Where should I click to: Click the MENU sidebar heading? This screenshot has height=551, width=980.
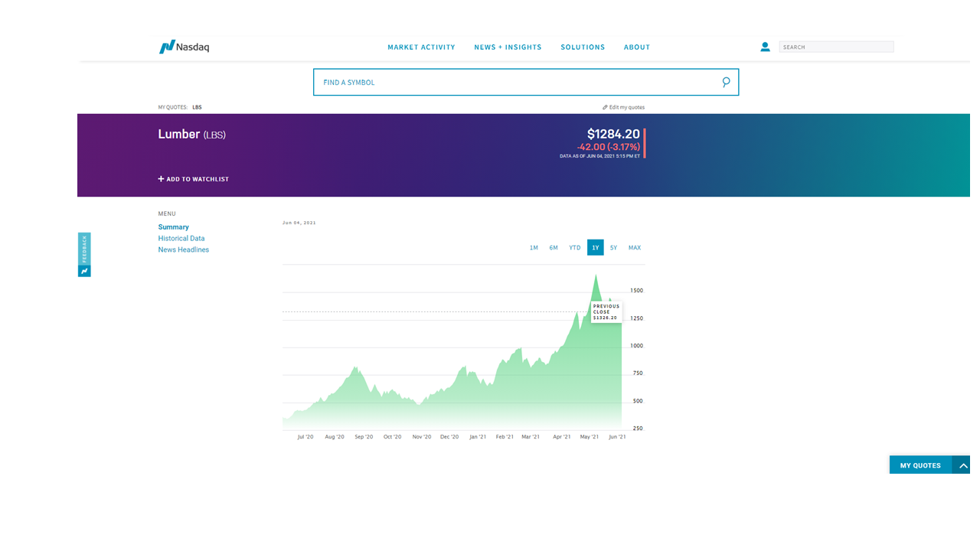pos(167,214)
